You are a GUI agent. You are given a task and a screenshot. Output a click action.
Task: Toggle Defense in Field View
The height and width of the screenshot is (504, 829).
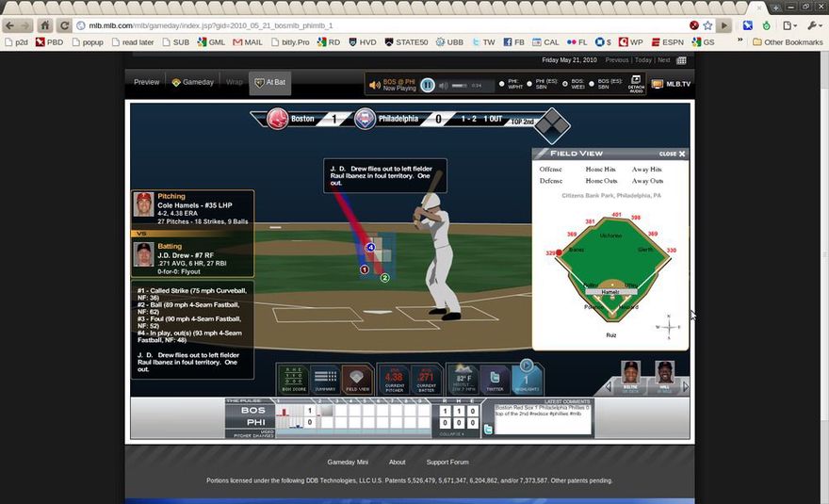coord(550,181)
